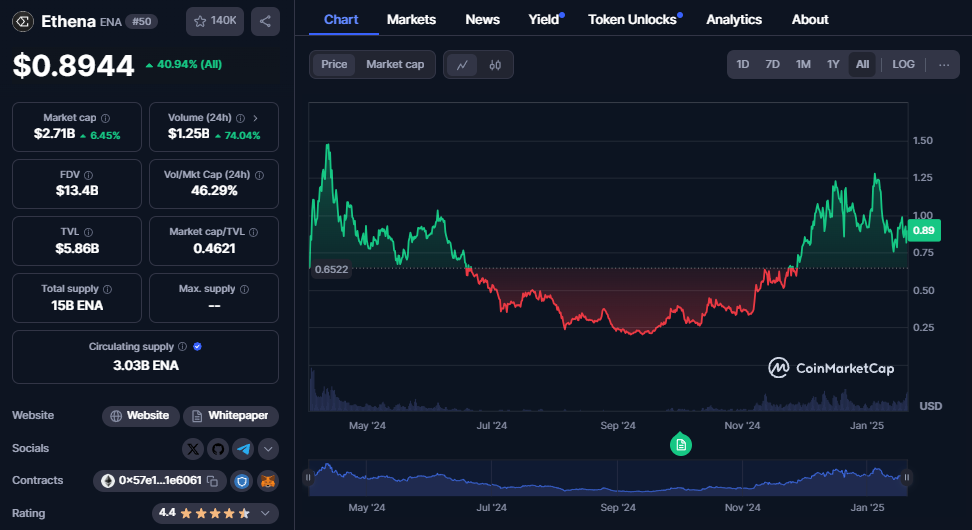Expand more socials dropdown

point(268,449)
